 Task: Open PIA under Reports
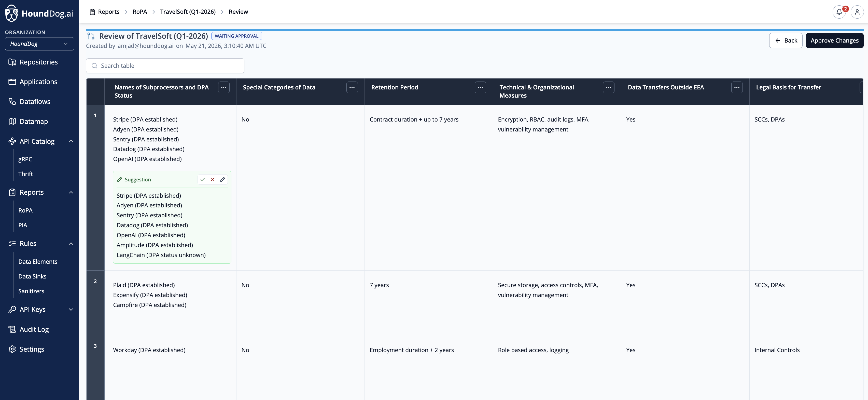[23, 225]
